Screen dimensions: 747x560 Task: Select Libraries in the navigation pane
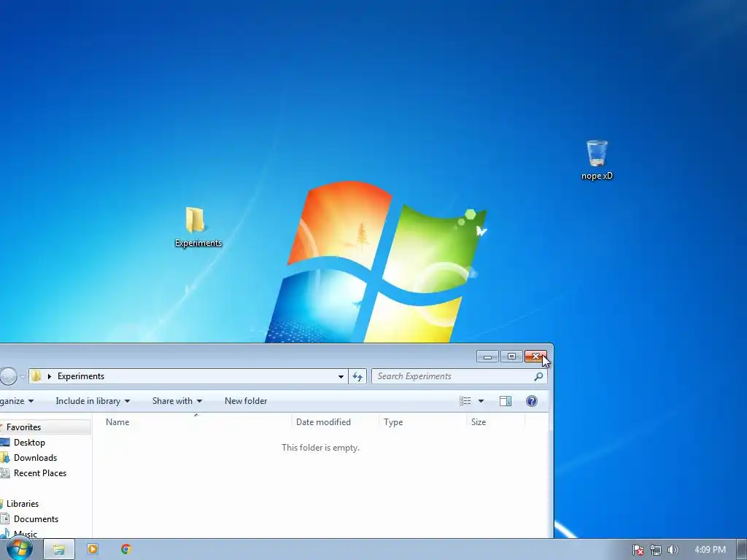pyautogui.click(x=23, y=503)
